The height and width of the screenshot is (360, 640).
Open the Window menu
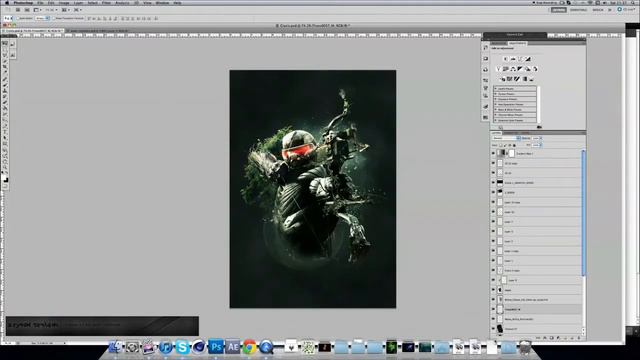coord(162,3)
